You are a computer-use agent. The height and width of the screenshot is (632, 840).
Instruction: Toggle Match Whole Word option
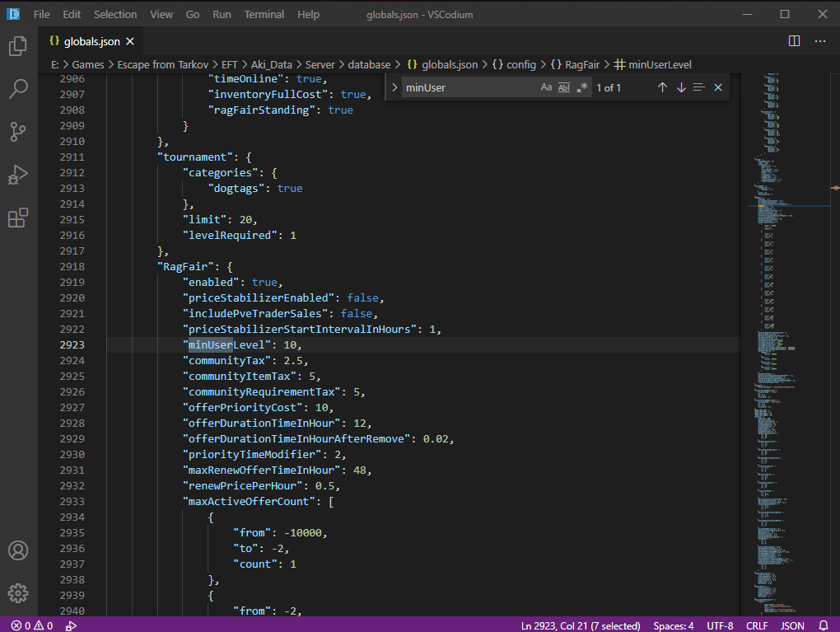pyautogui.click(x=564, y=87)
